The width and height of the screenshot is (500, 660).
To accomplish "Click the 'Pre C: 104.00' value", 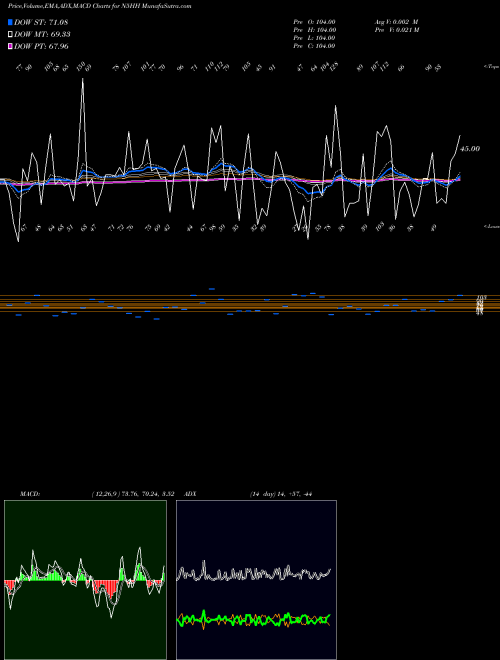I will click(314, 45).
